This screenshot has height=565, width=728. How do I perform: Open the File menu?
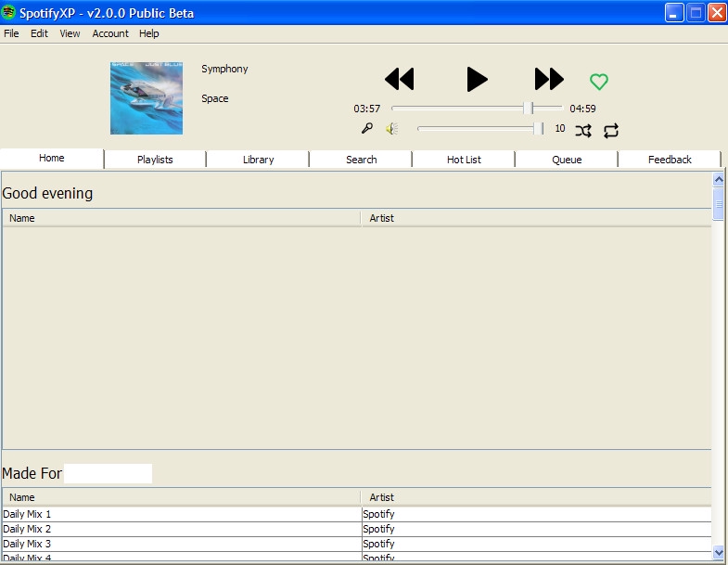[12, 33]
